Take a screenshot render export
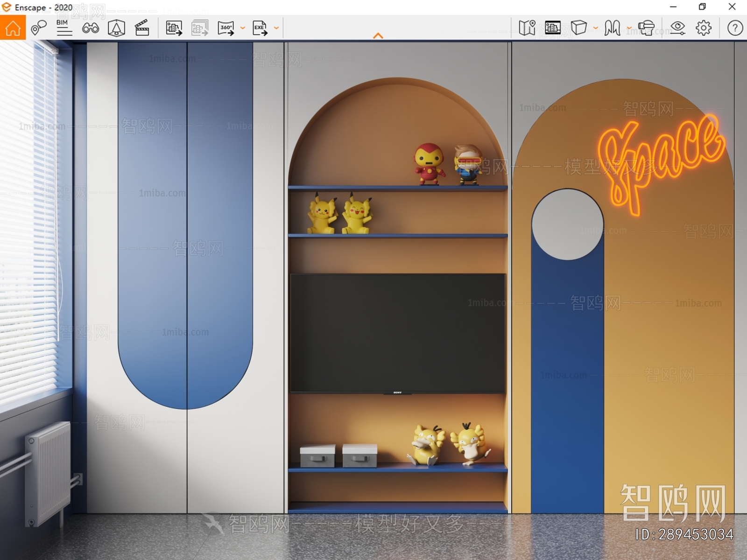The width and height of the screenshot is (747, 560). (x=174, y=28)
